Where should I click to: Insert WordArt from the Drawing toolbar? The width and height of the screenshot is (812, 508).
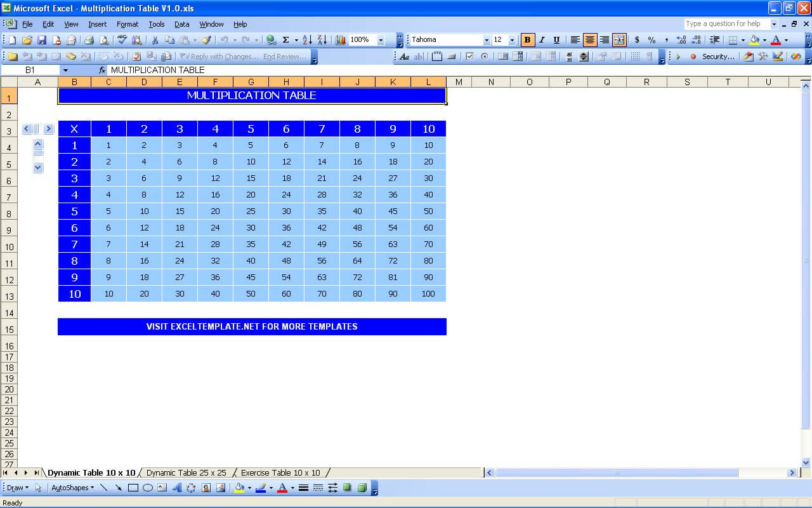(176, 488)
